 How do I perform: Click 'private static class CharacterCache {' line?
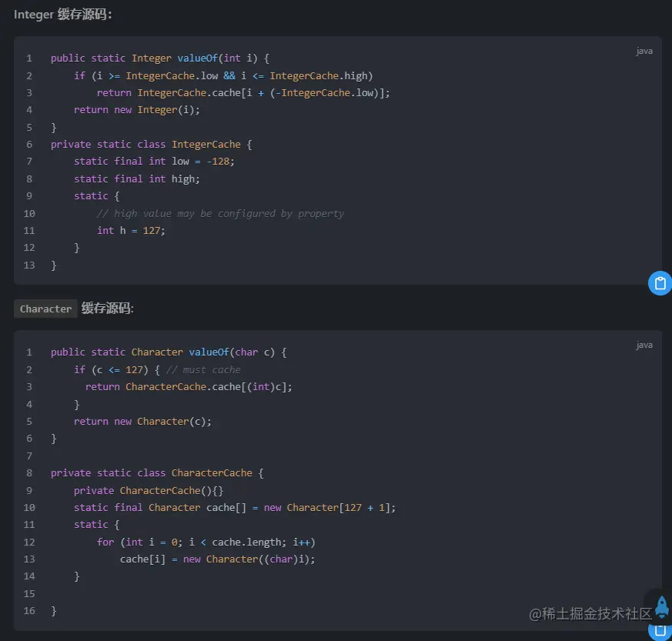pos(157,473)
